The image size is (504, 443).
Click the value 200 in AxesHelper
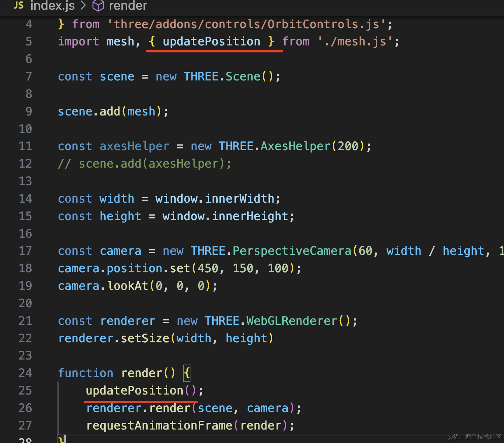pos(348,146)
